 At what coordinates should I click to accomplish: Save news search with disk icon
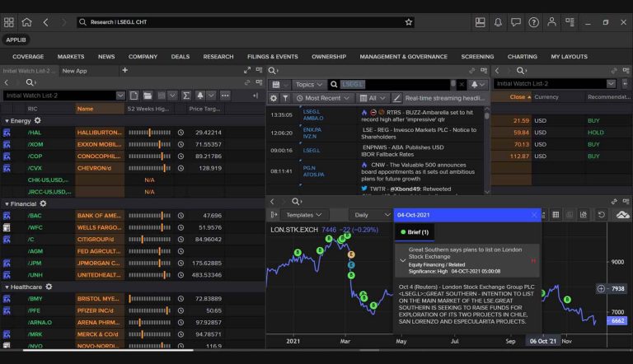coord(276,84)
